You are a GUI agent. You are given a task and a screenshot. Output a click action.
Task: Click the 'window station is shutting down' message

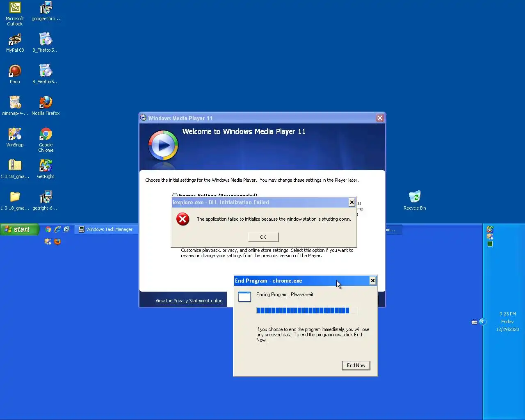pos(274,219)
